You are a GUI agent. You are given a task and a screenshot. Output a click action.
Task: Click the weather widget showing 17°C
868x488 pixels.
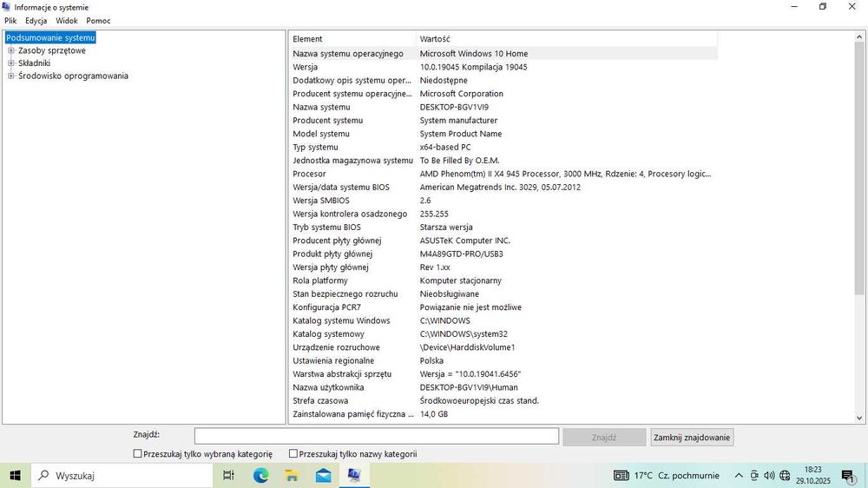(x=666, y=475)
